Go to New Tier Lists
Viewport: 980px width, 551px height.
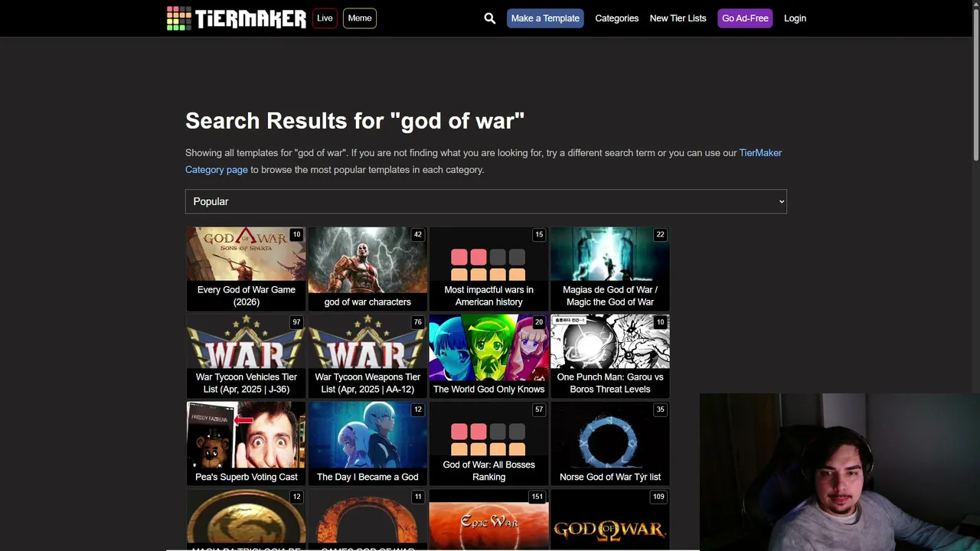pyautogui.click(x=678, y=18)
